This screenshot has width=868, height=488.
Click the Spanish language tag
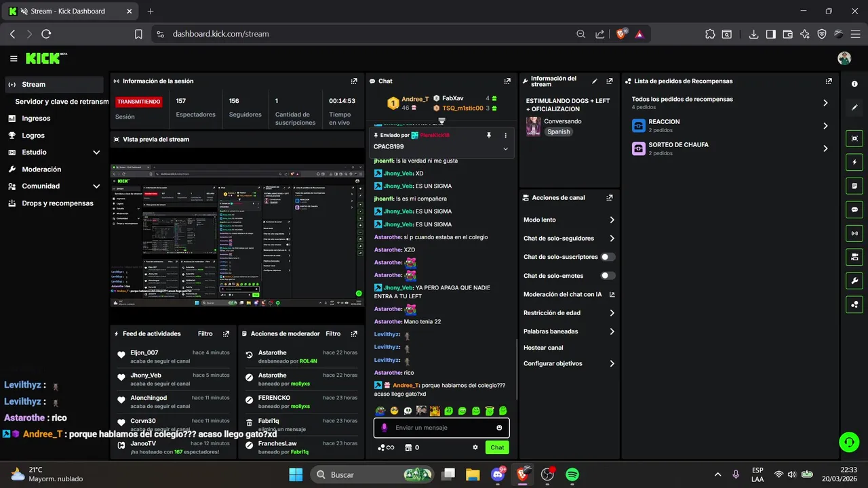tap(559, 131)
